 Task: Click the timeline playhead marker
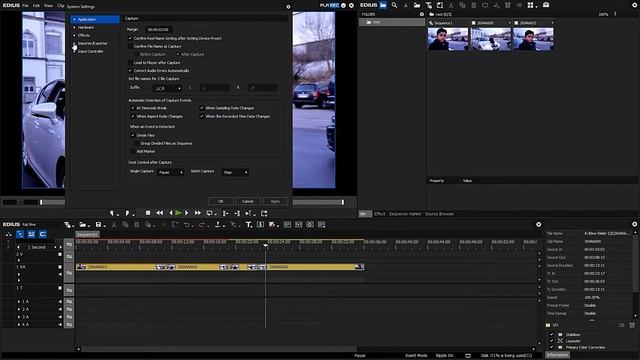[265, 246]
